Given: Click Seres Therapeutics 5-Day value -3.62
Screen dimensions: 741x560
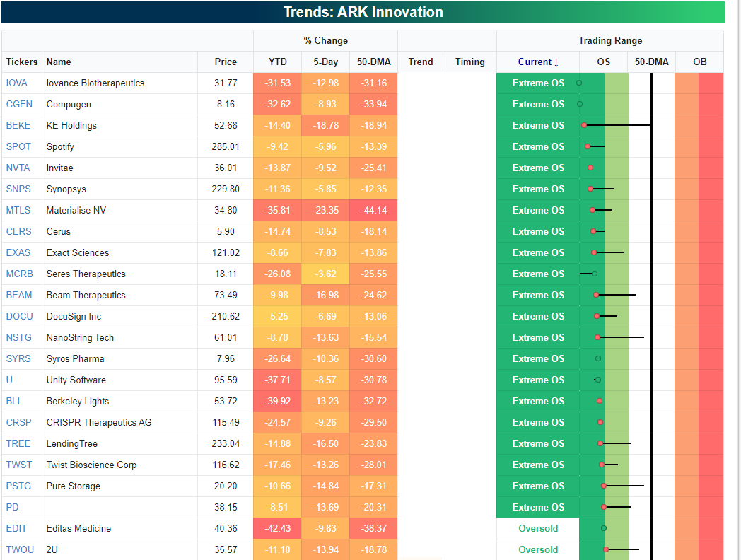Looking at the screenshot, I should (x=326, y=274).
